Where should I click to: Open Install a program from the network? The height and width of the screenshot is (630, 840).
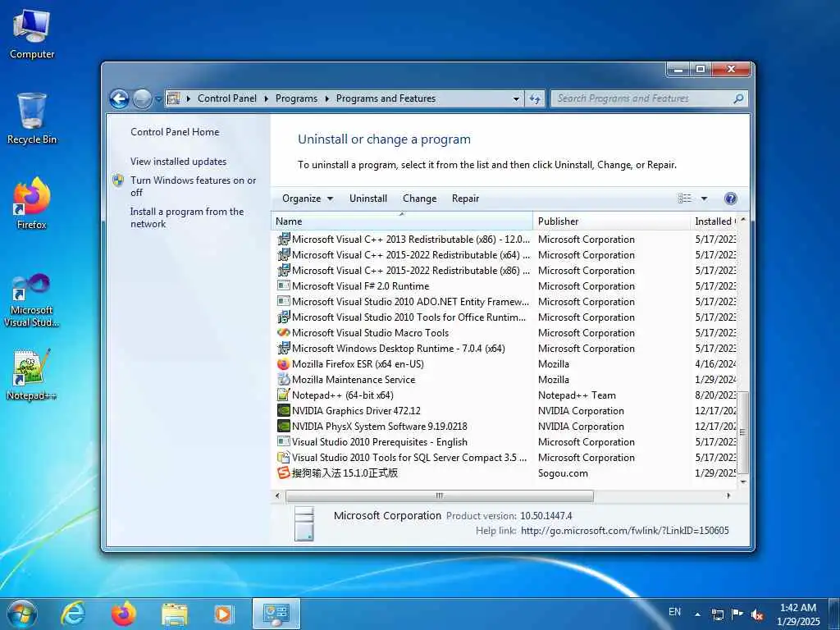click(186, 218)
